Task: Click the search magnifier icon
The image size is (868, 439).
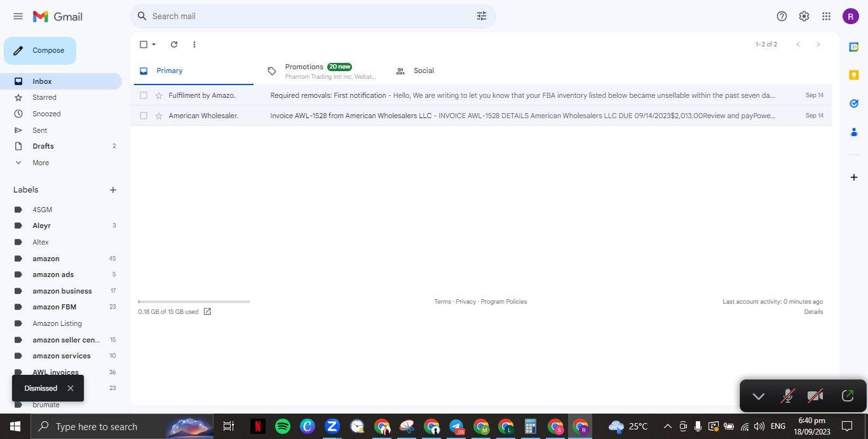Action: (x=142, y=16)
